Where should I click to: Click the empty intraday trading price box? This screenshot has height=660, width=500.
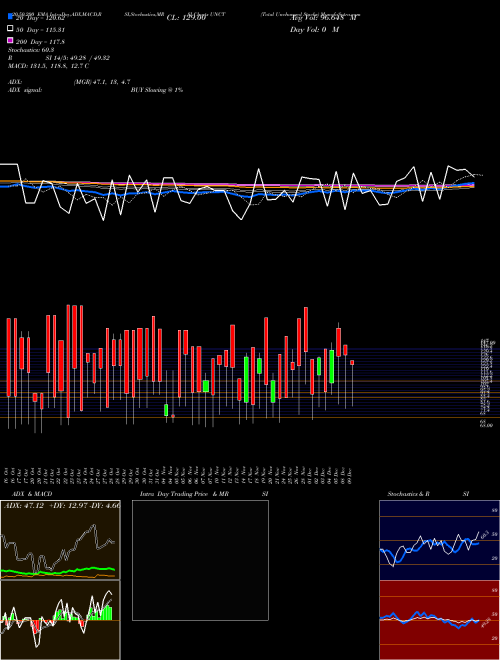point(200,560)
